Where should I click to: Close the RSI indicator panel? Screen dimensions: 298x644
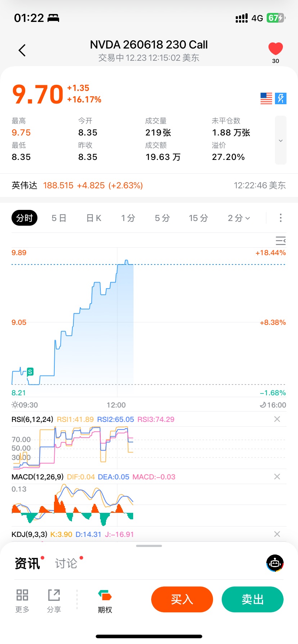277,419
